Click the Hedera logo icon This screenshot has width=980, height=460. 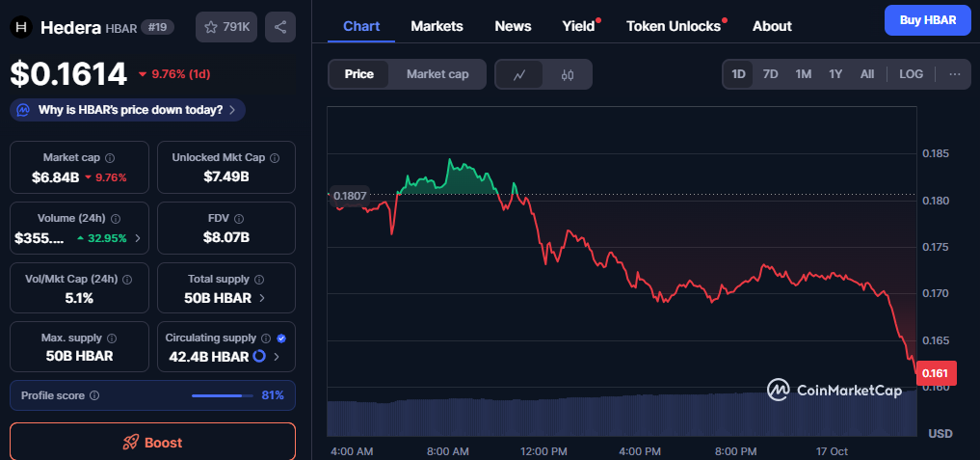pyautogui.click(x=21, y=27)
